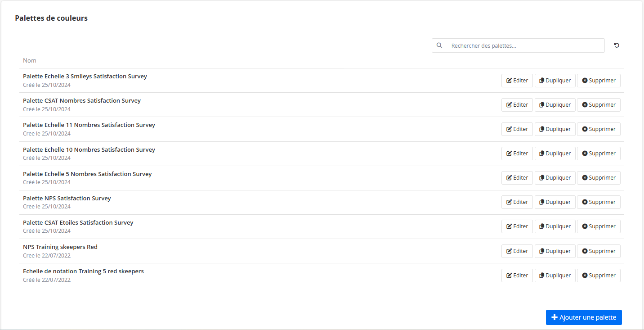The width and height of the screenshot is (644, 330).
Task: Delete the Palette NPS Satisfaction Survey
Action: pos(599,202)
